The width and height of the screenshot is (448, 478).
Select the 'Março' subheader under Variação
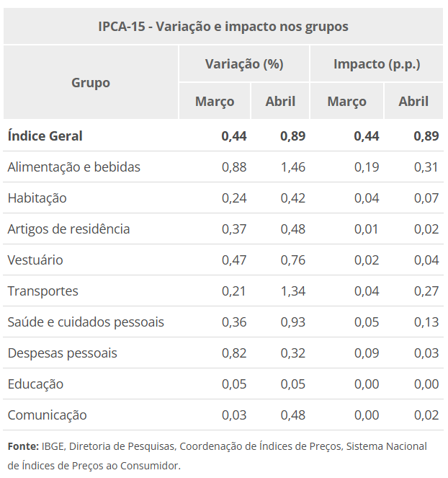[215, 102]
